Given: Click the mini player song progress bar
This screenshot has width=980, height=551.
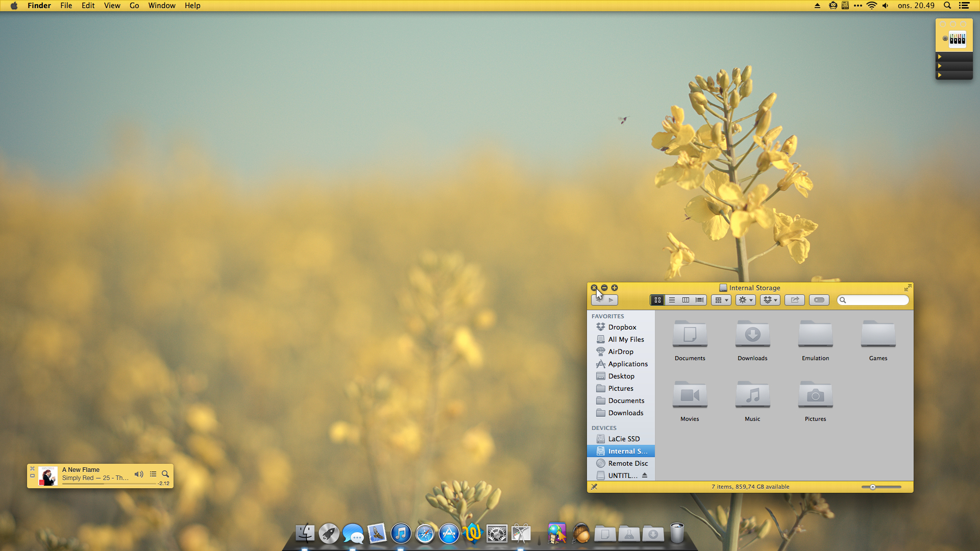Looking at the screenshot, I should tap(109, 484).
